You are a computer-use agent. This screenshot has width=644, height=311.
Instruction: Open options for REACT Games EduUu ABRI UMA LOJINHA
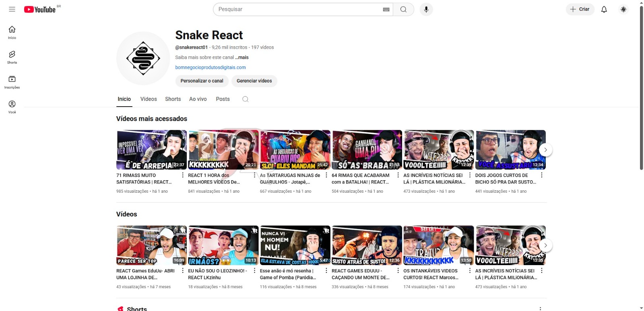183,271
